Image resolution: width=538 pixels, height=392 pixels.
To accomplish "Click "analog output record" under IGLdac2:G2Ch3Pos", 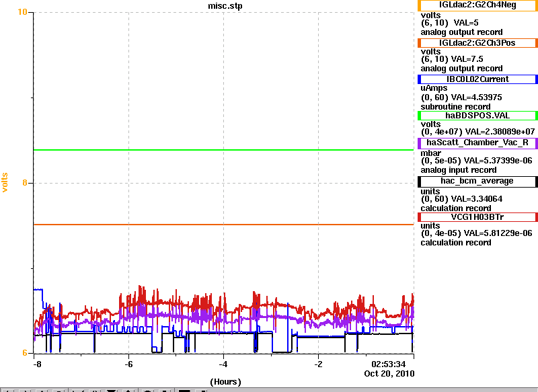I will (x=461, y=69).
